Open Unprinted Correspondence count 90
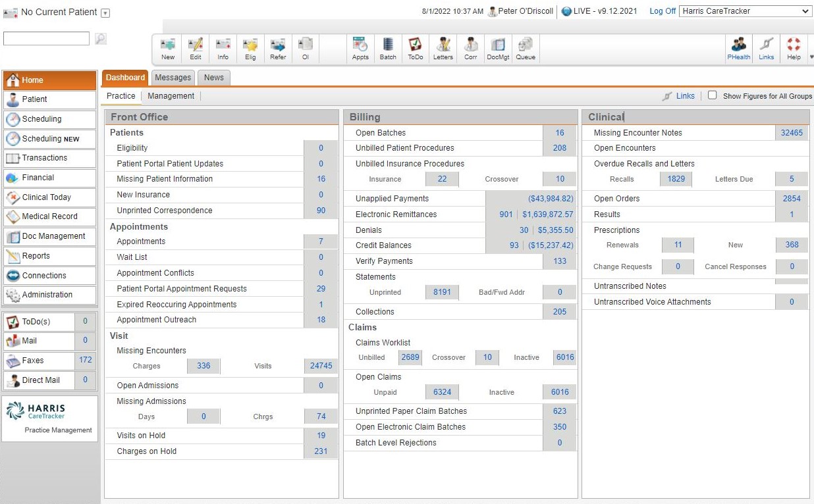Screen dimensions: 814x504 click(x=321, y=211)
